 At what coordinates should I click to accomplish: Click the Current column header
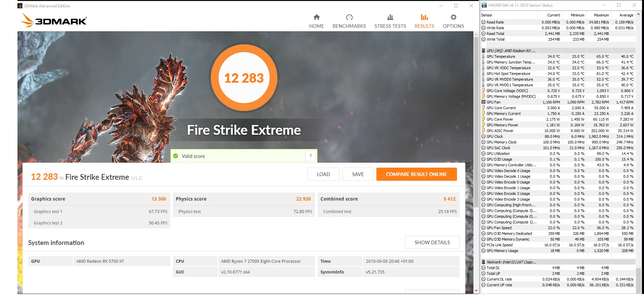(x=550, y=15)
